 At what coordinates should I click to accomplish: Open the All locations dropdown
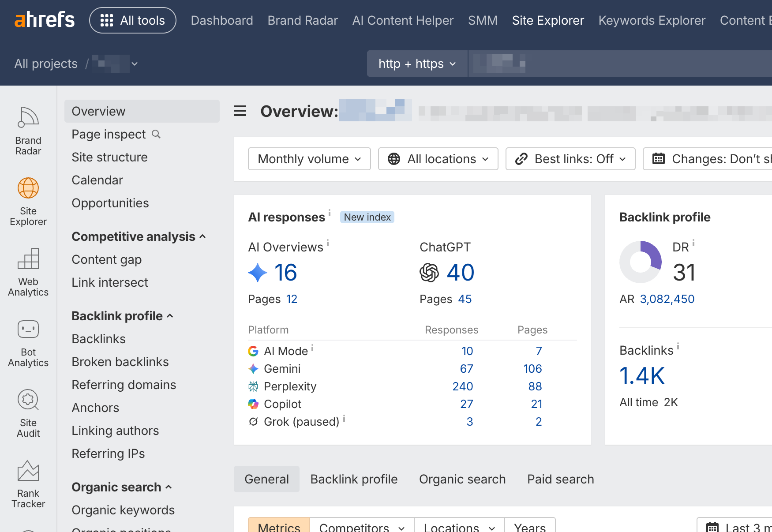pos(438,159)
